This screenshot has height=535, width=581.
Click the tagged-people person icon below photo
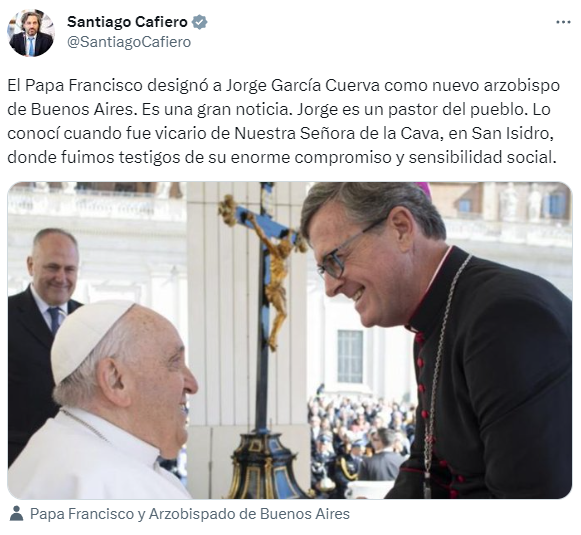[x=16, y=514]
